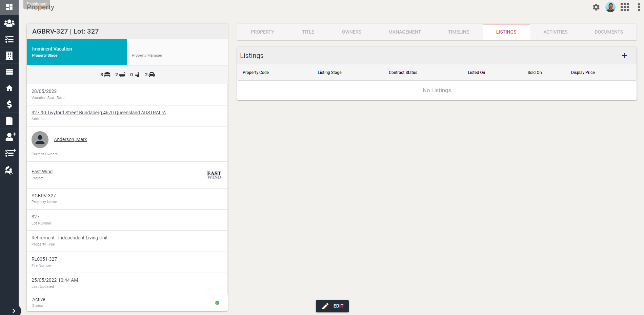Open the user profile avatar menu

pyautogui.click(x=610, y=7)
